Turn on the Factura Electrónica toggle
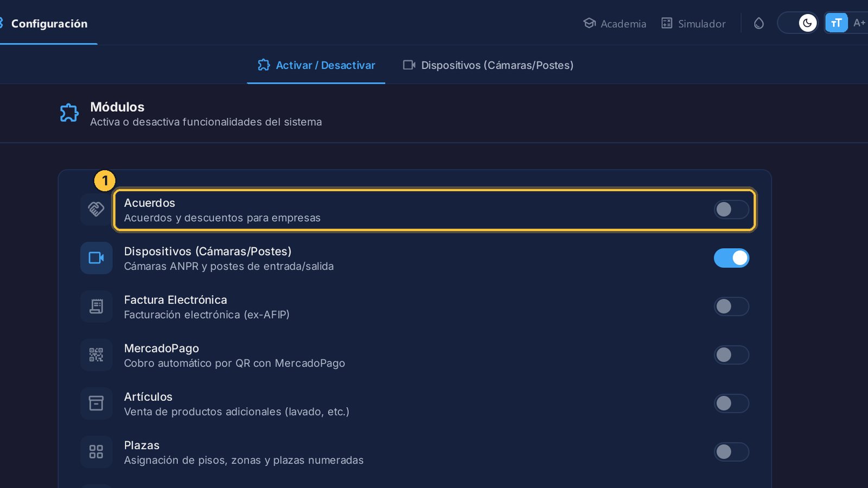 (x=731, y=306)
